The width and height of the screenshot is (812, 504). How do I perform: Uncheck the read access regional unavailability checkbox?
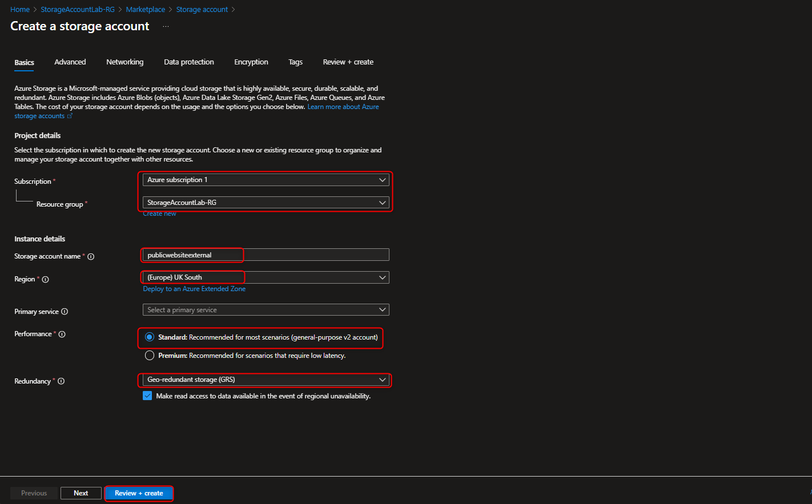(147, 396)
